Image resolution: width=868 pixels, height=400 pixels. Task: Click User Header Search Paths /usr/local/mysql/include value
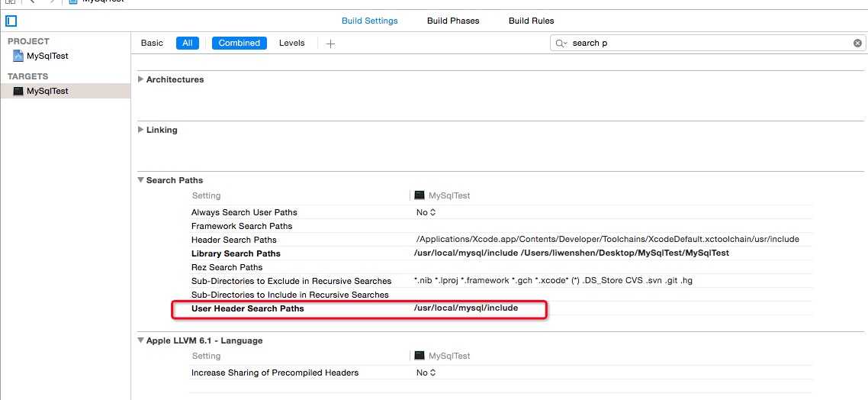(x=466, y=308)
